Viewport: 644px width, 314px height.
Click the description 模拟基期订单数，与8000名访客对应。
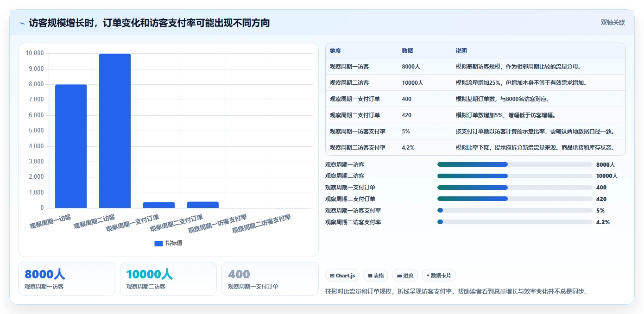coord(503,99)
